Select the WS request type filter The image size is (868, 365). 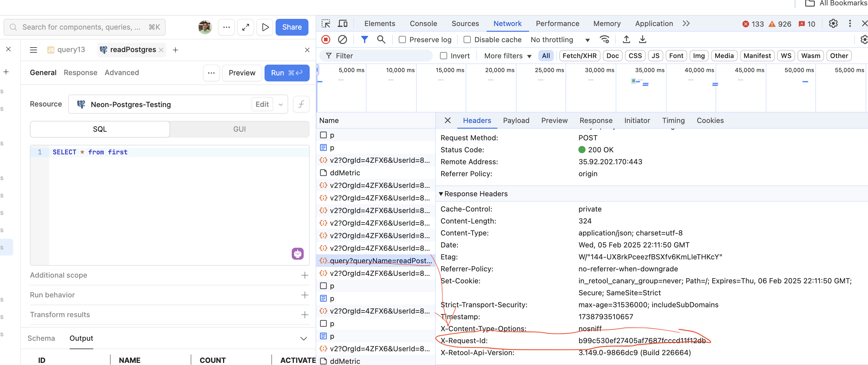tap(786, 56)
